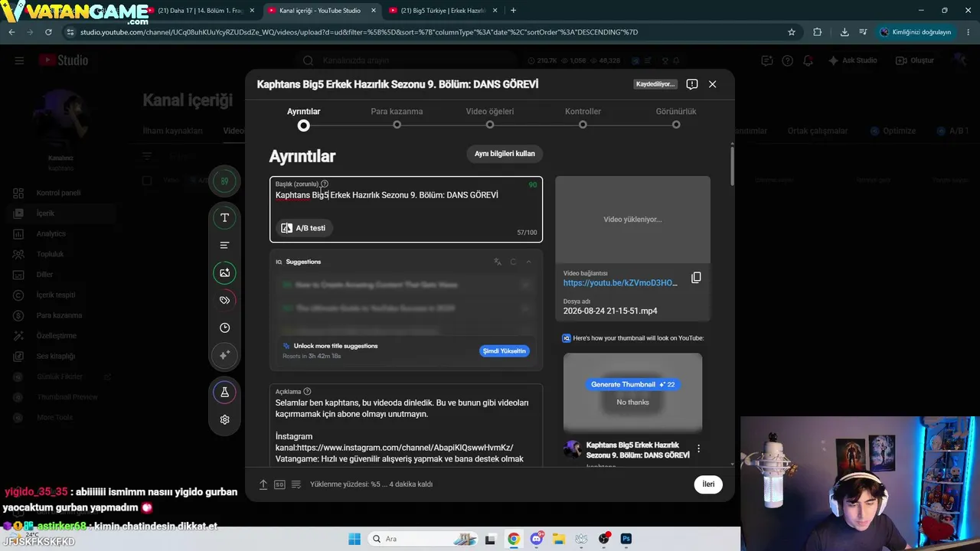This screenshot has width=980, height=551.
Task: Copy the video link with copy icon
Action: 696,278
